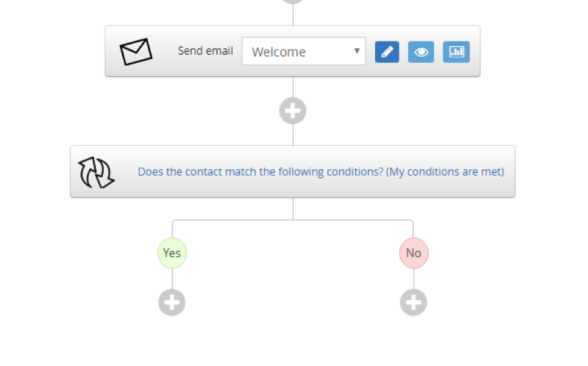Image resolution: width=588 pixels, height=366 pixels.
Task: Open the Welcome email selection dropdown
Action: [x=304, y=51]
